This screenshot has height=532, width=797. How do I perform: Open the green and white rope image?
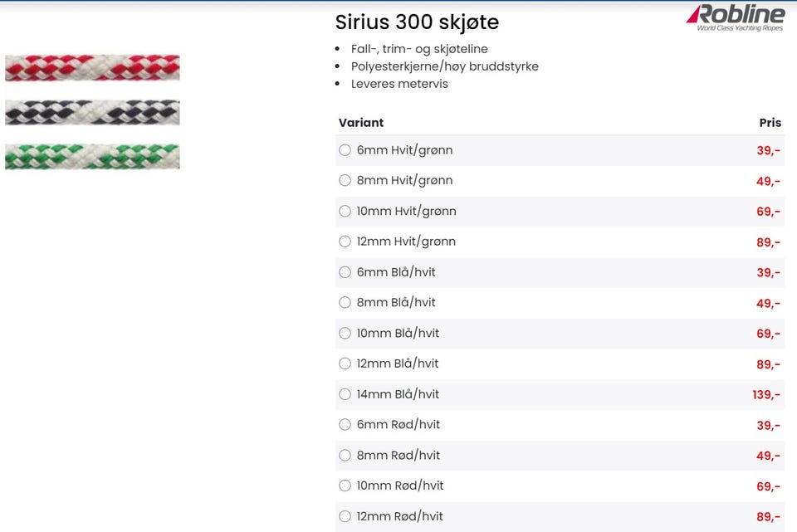[x=92, y=156]
